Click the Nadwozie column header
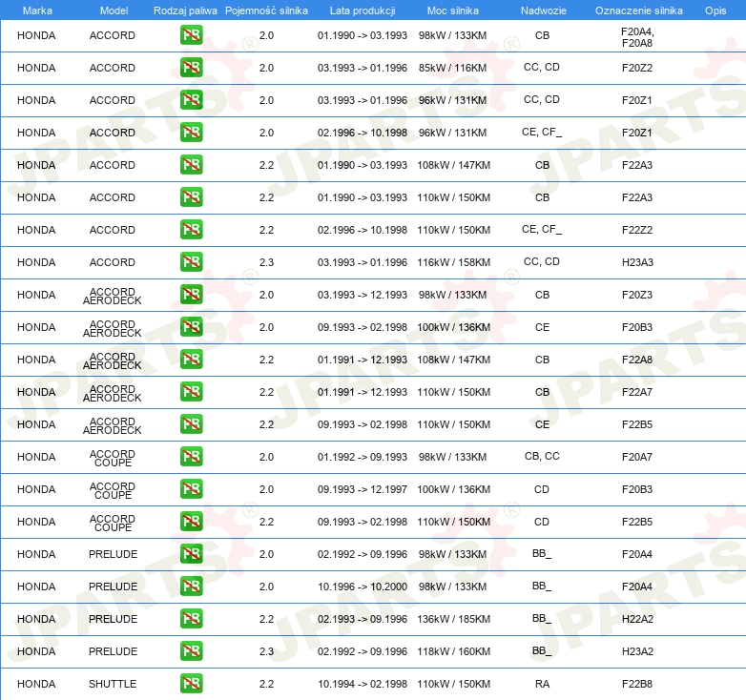The image size is (746, 700). pos(544,10)
